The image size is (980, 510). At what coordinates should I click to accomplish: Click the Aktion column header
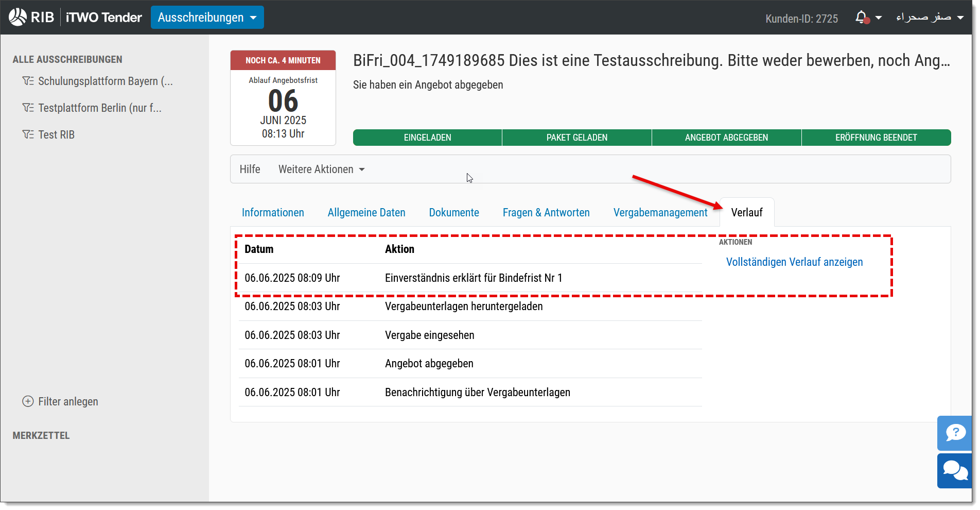(399, 249)
